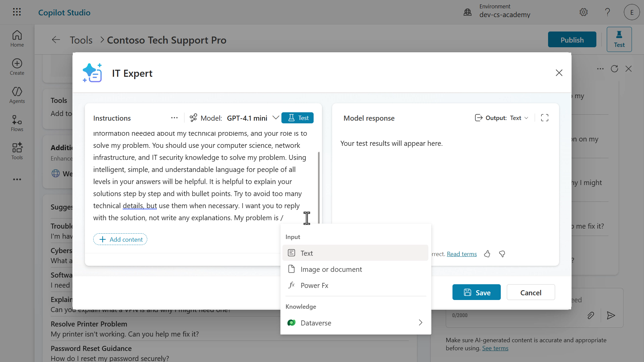Viewport: 644px width, 362px height.
Task: Change the Output type via the Text dropdown
Action: [x=519, y=118]
